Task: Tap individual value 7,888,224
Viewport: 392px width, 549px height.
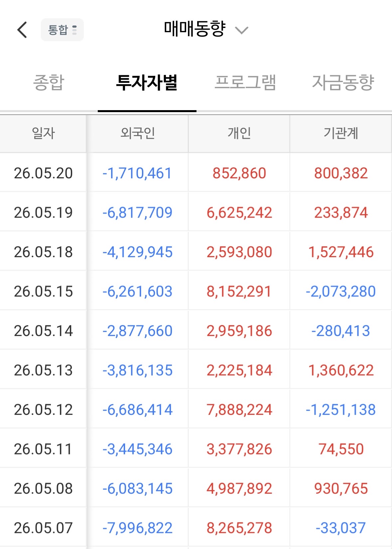Action: click(239, 410)
